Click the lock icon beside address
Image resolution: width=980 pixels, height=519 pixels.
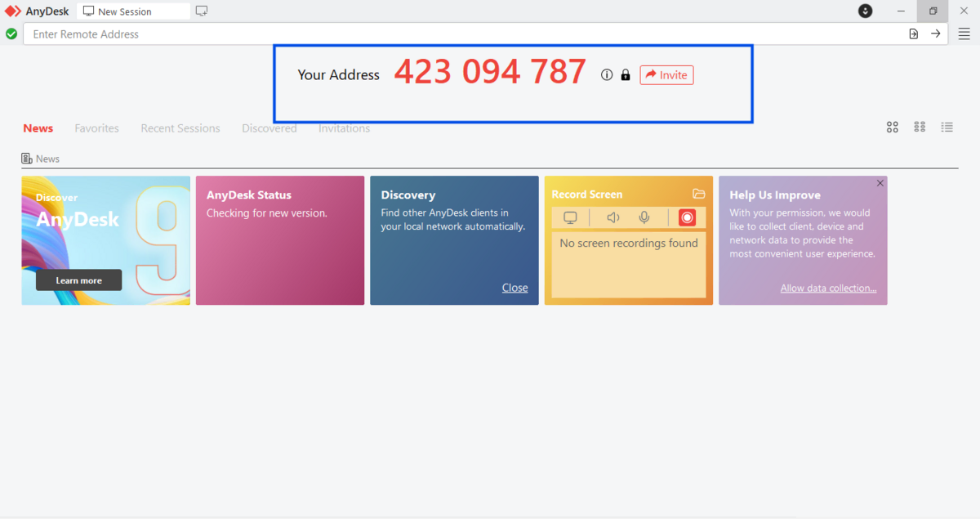coord(626,75)
